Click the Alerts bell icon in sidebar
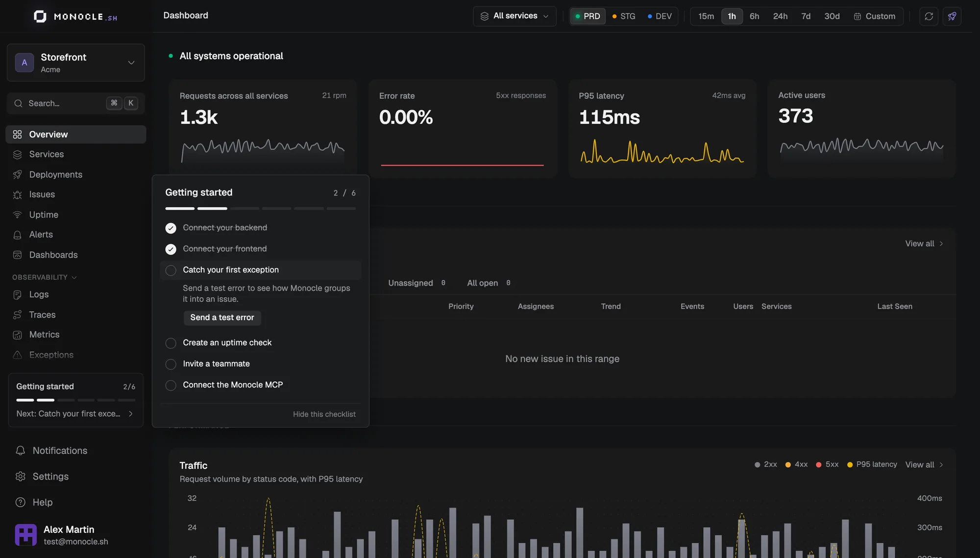980x558 pixels. 18,235
